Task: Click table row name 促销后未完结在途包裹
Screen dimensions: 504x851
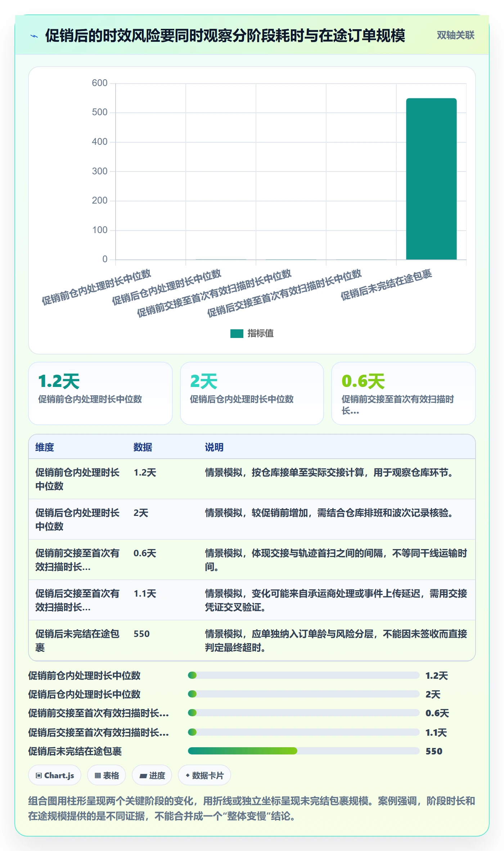Action: pos(77,641)
